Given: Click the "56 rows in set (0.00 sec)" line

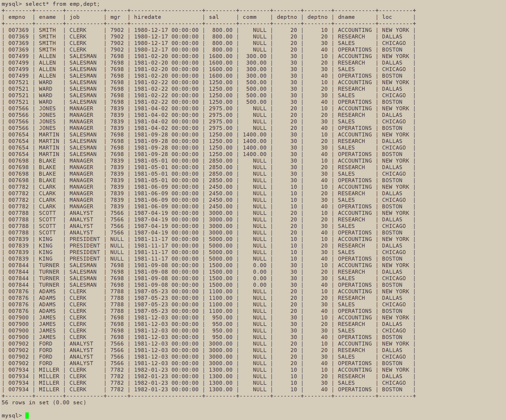Looking at the screenshot, I should click(x=44, y=402).
